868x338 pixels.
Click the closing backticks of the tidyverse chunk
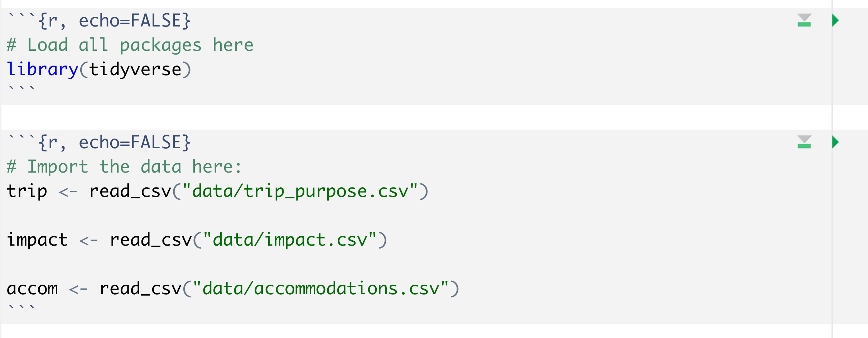click(21, 89)
